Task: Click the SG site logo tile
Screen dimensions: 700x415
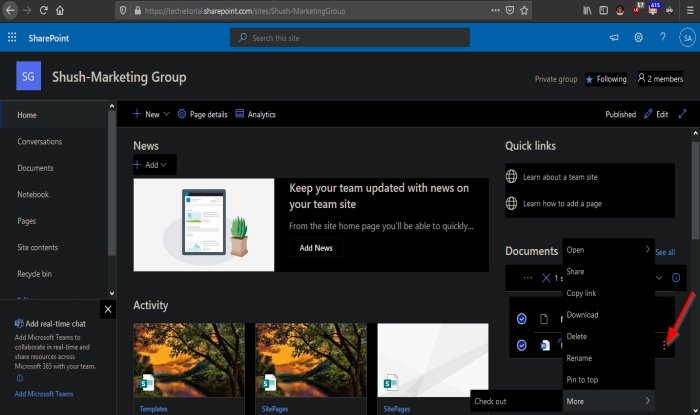Action: coord(28,76)
